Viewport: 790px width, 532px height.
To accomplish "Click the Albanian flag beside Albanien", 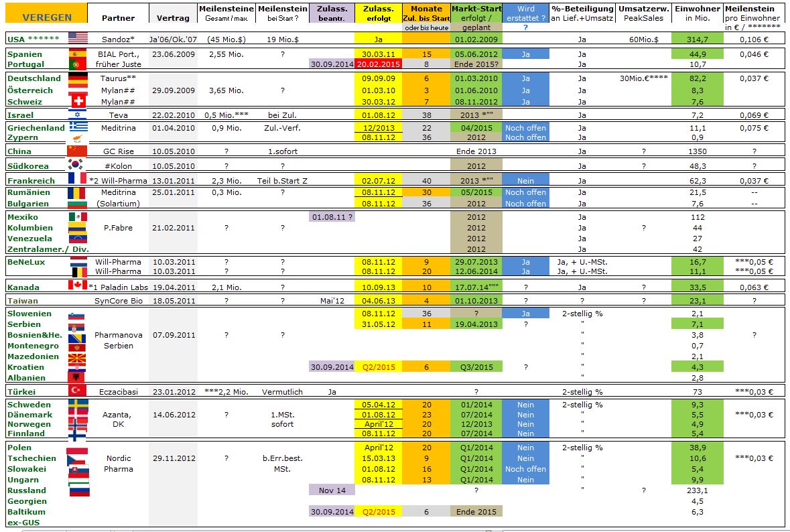I will pyautogui.click(x=76, y=377).
